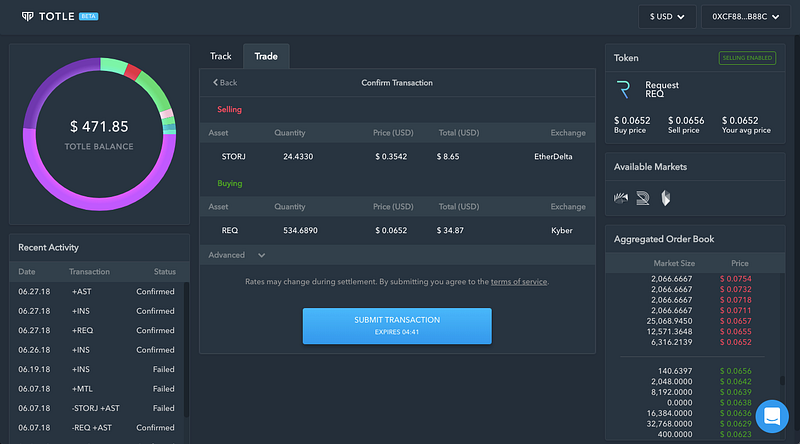Screen dimensions: 800x444
Task: Go back using the Back link
Action: click(x=225, y=83)
